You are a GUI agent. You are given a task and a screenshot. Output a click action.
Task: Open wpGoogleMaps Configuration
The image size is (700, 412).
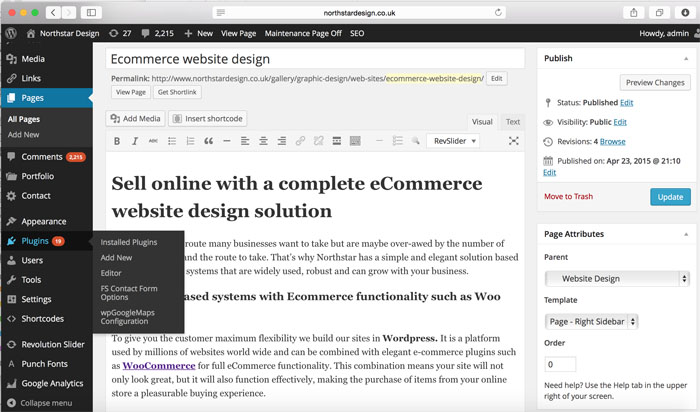tap(127, 317)
